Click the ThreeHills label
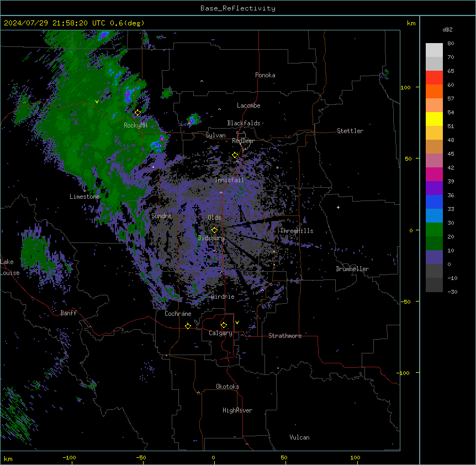Screen dimensions: 476x465 [297, 231]
